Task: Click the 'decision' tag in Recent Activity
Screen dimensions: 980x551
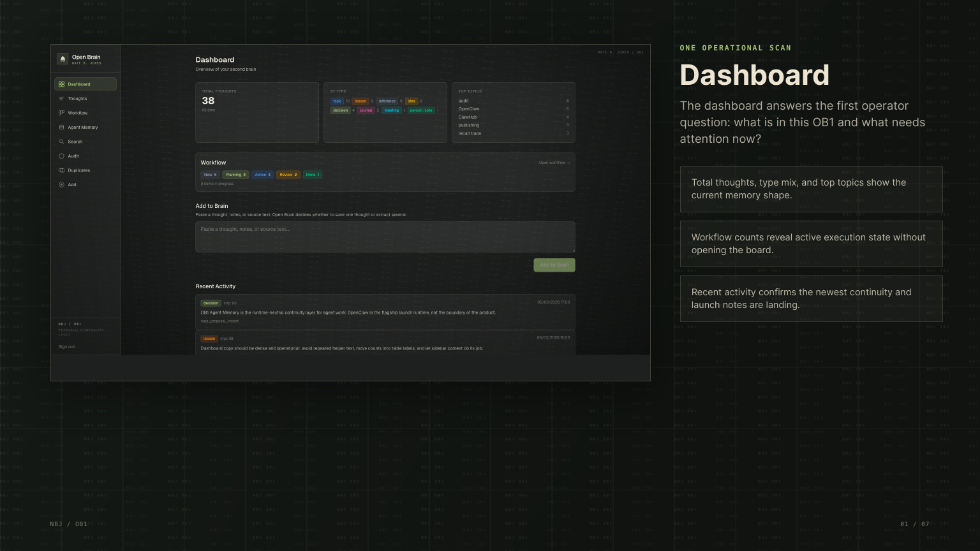Action: tap(211, 304)
